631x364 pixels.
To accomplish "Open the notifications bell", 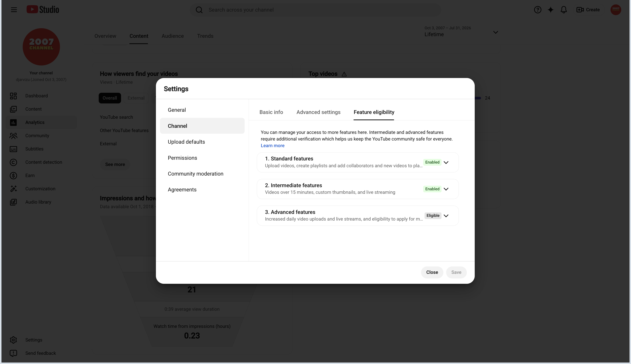I will click(563, 10).
